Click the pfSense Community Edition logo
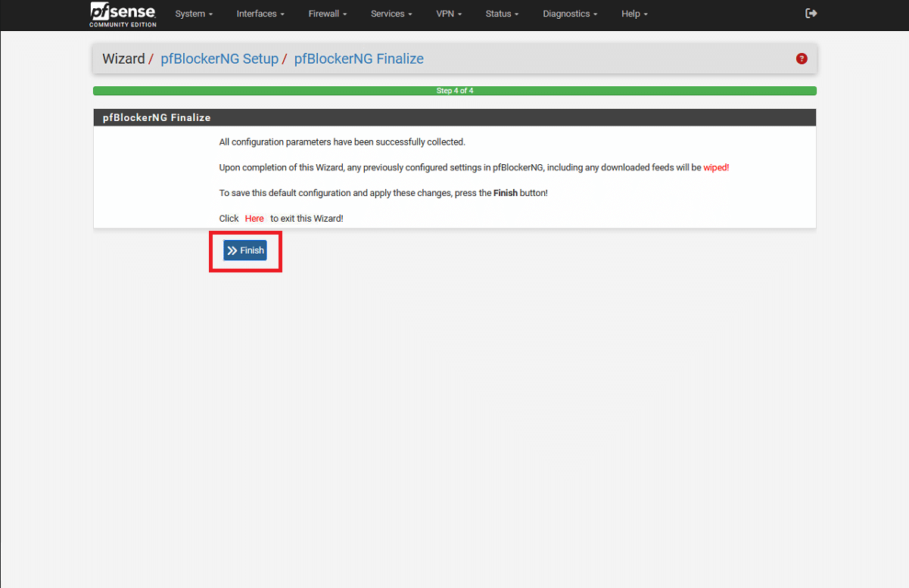This screenshot has width=909, height=588. pyautogui.click(x=123, y=14)
